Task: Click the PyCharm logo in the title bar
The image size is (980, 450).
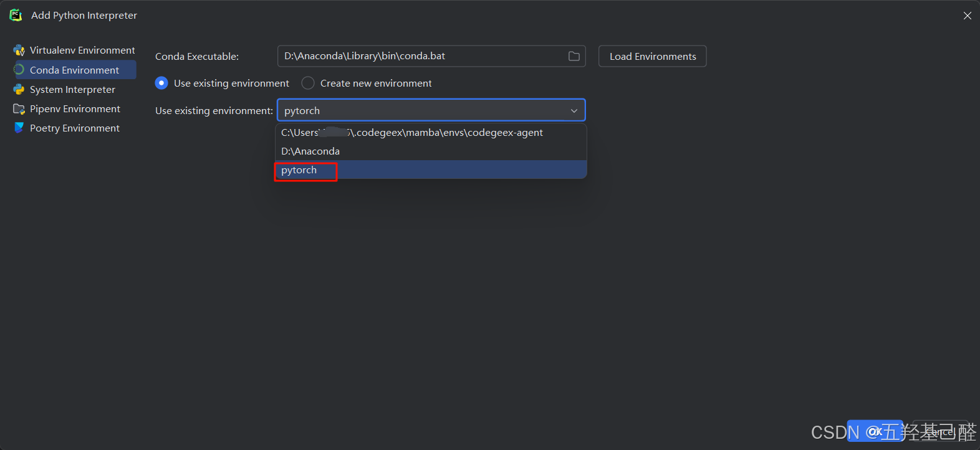Action: 16,15
